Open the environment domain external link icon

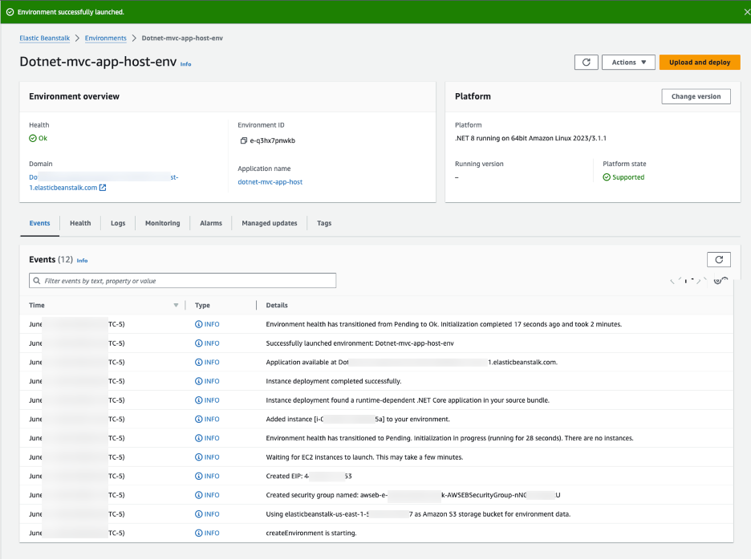[x=103, y=188]
